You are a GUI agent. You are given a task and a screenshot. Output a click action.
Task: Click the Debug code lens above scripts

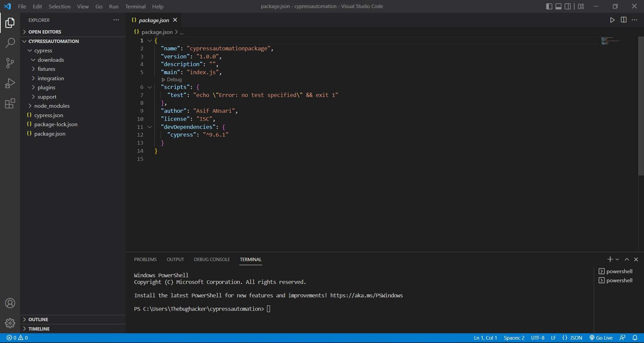point(174,80)
